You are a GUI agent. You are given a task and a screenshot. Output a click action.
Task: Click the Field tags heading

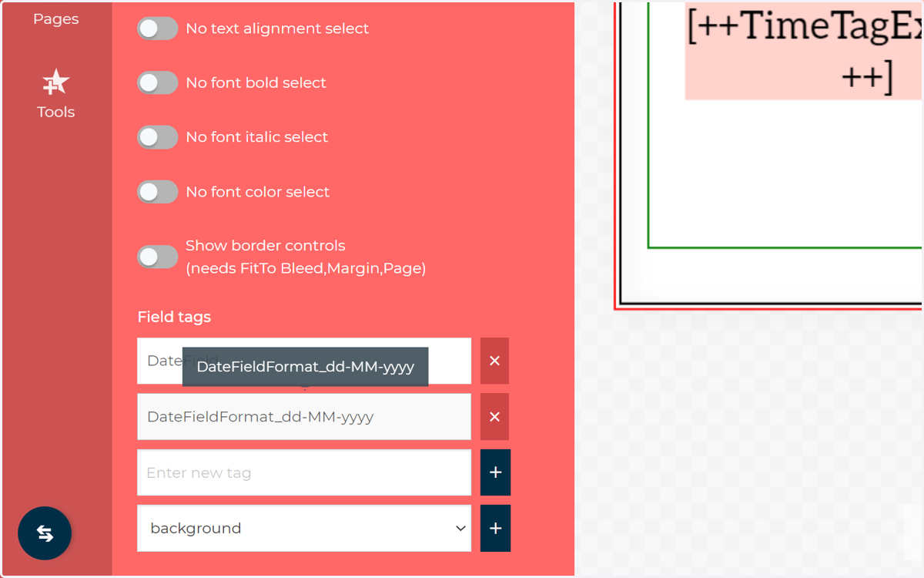tap(174, 317)
